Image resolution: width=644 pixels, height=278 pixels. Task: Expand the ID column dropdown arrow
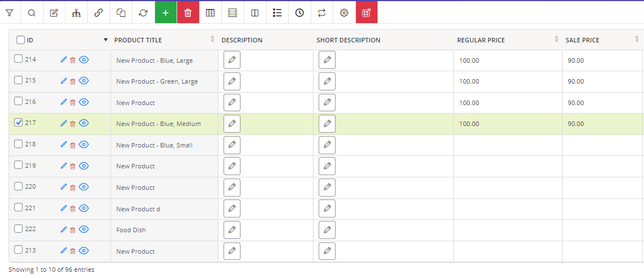point(106,40)
